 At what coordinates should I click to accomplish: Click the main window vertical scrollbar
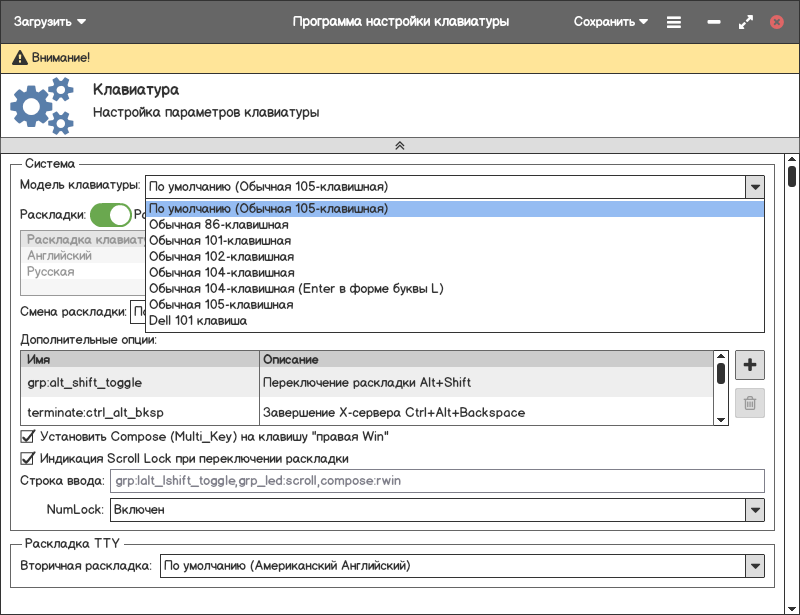[x=792, y=176]
